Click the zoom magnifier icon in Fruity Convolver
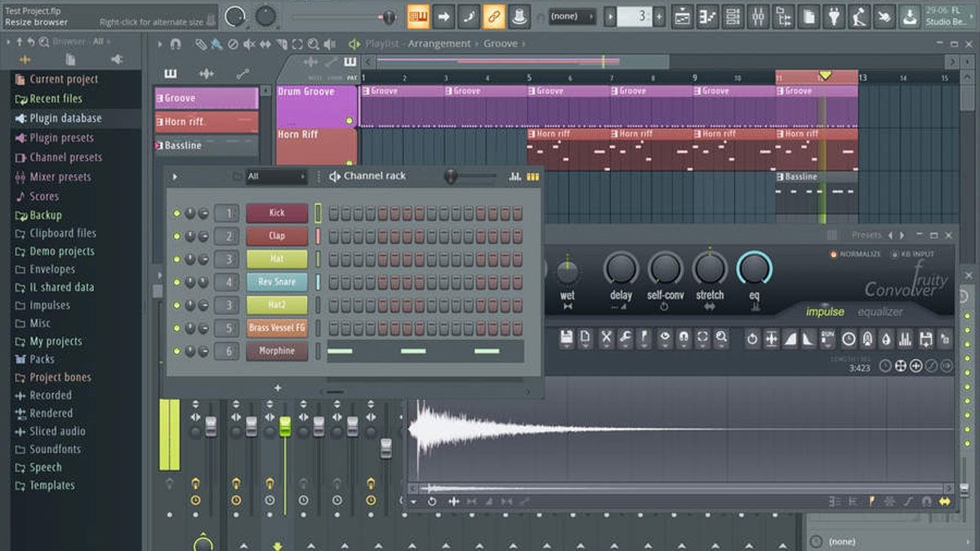Screen dimensions: 980x551 pos(722,337)
